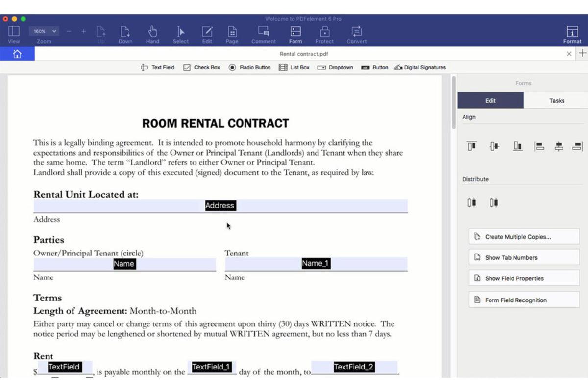Add a Dropdown form field
Viewport: 588px width, 392px height.
(x=335, y=68)
